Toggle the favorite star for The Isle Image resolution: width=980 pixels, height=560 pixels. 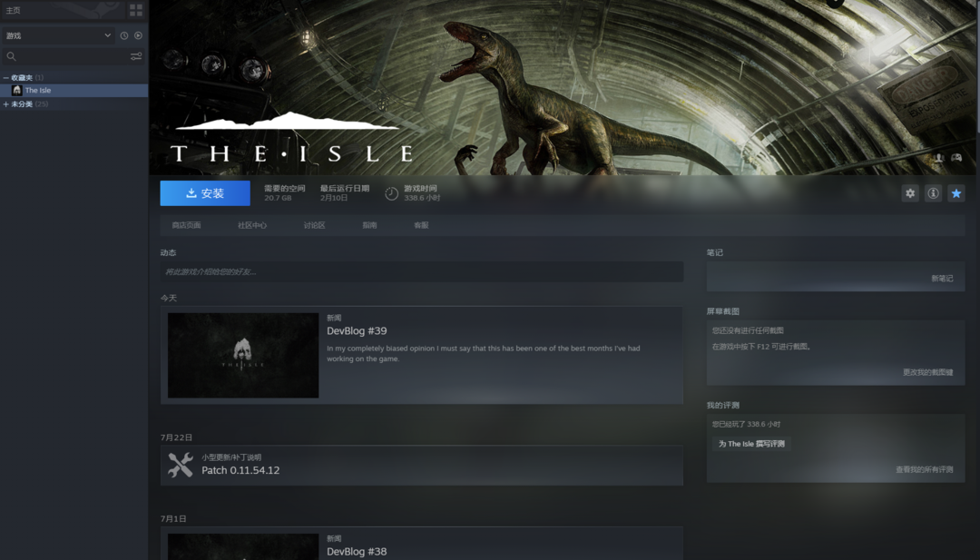[x=955, y=193]
